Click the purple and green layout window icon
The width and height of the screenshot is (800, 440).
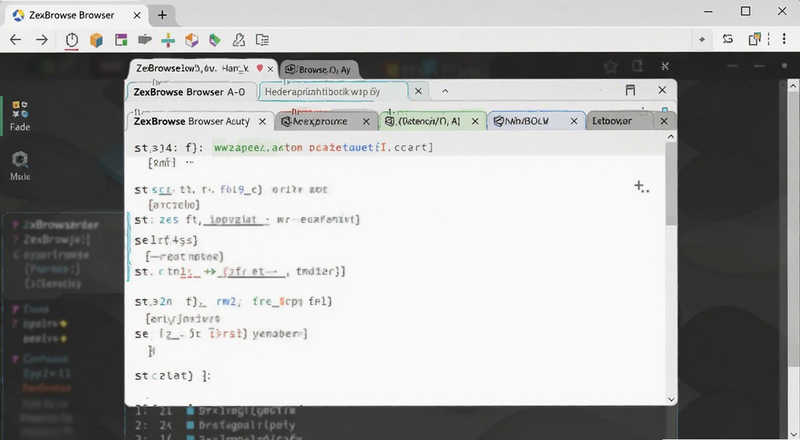(121, 40)
